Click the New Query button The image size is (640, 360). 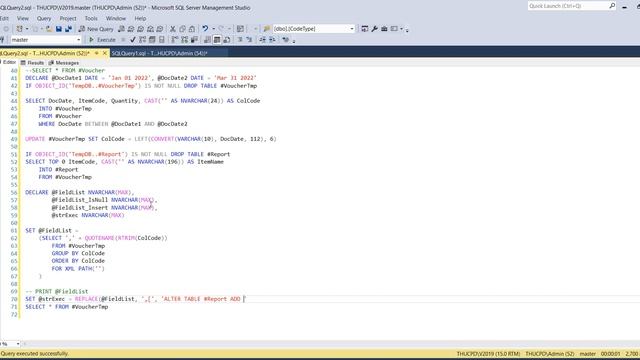pos(96,29)
